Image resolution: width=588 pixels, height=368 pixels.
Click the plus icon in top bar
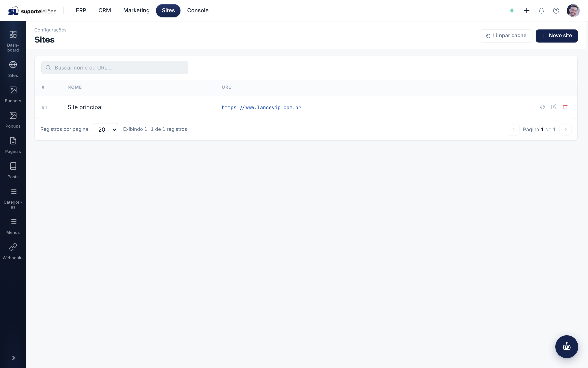pos(527,10)
